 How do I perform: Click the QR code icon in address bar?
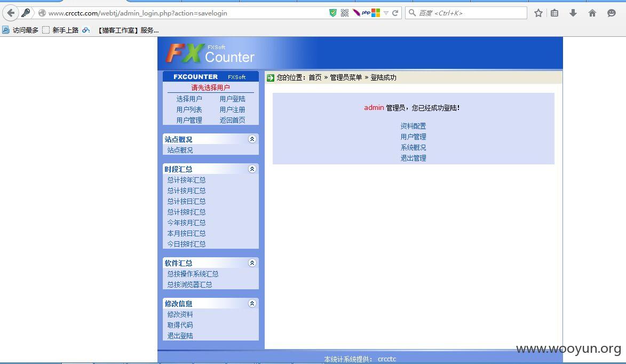point(345,13)
